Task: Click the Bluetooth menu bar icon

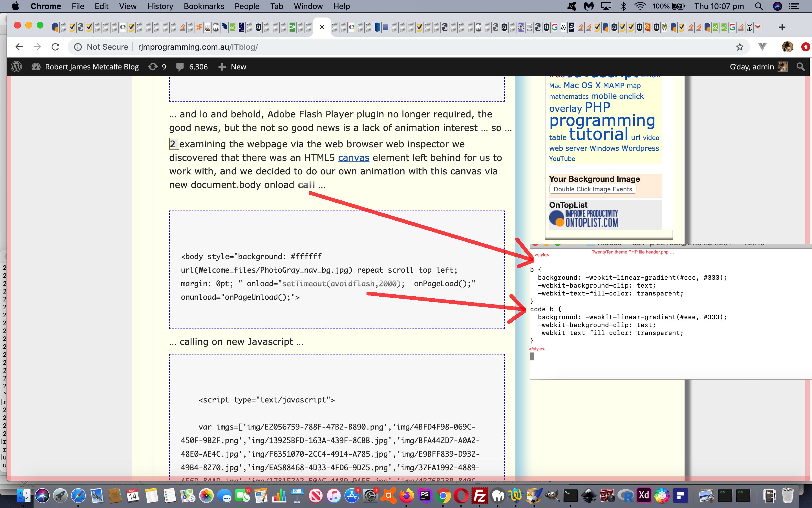Action: pyautogui.click(x=623, y=6)
